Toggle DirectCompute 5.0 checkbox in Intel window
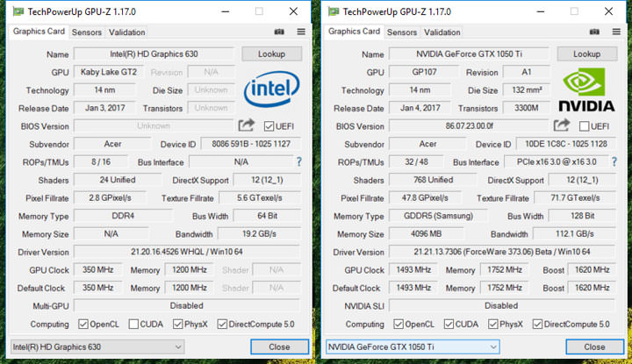Screen dimensions: 632x364 click(223, 325)
